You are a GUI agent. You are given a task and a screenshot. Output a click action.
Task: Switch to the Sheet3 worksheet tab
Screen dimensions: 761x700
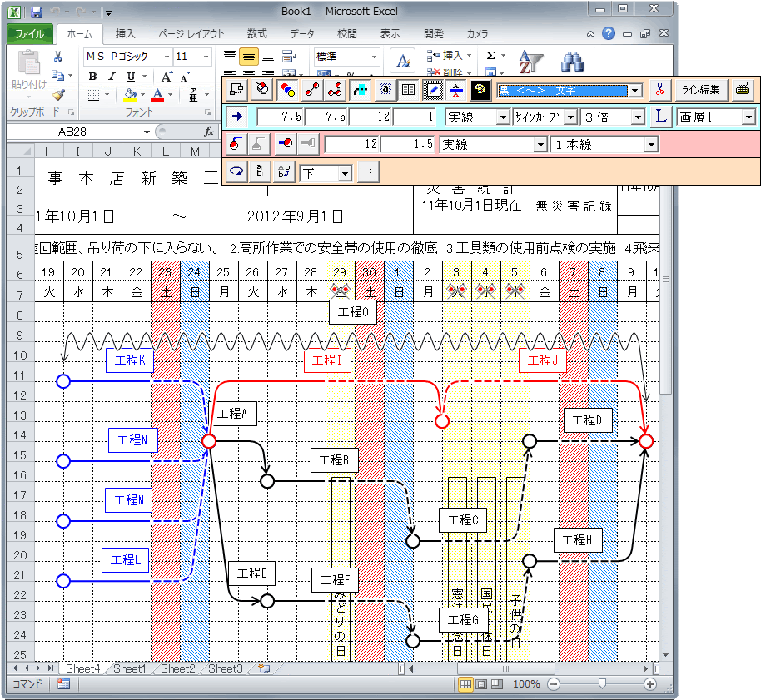(225, 668)
